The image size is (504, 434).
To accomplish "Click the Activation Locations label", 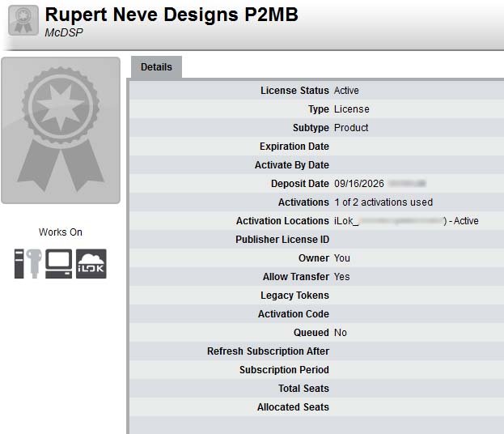I will coord(282,221).
